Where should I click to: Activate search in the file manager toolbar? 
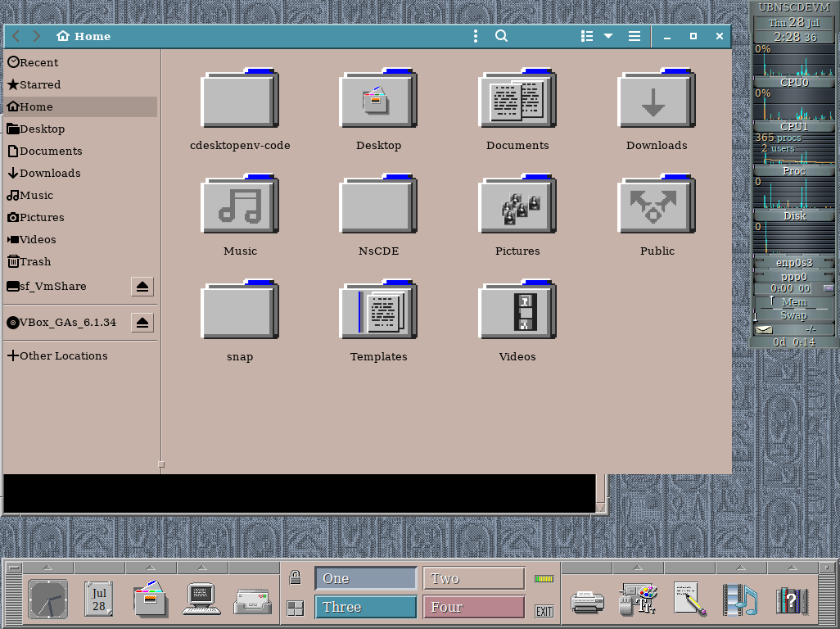(501, 36)
